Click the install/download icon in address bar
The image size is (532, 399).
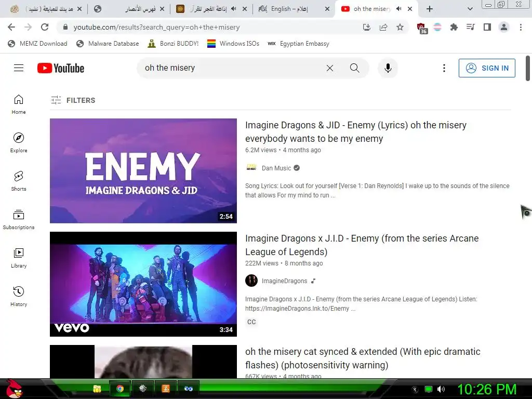366,27
